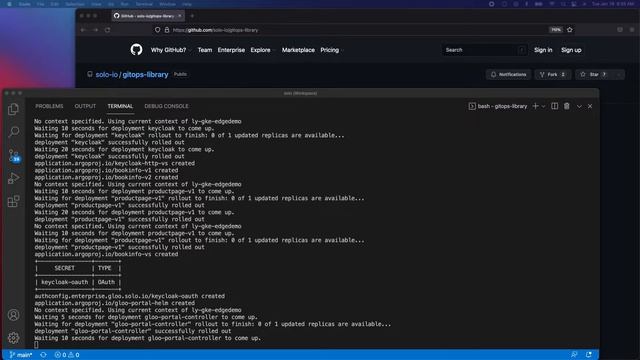The width and height of the screenshot is (640, 360).
Task: Collapse the panel with the chevron
Action: 579,106
